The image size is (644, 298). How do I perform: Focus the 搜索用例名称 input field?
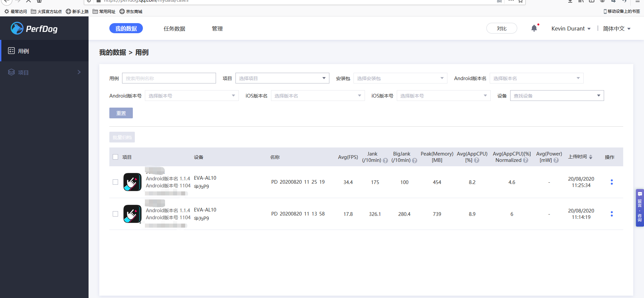coord(169,78)
